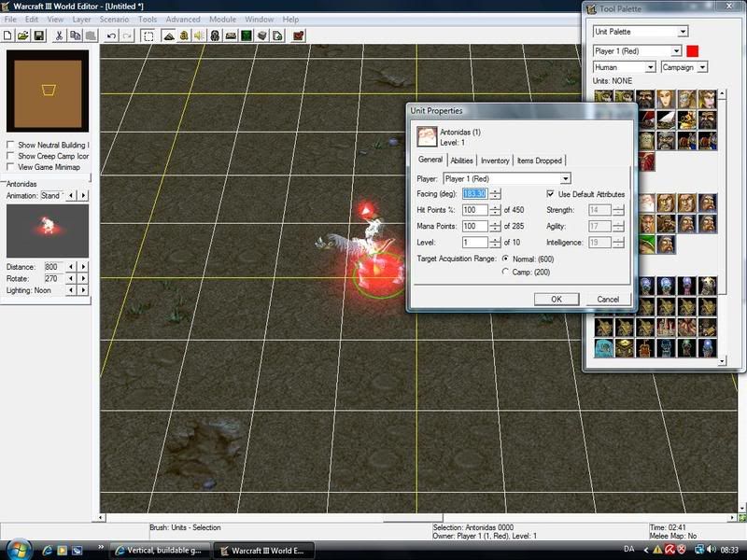Click the Mana Points field
The height and width of the screenshot is (560, 747).
pos(475,226)
